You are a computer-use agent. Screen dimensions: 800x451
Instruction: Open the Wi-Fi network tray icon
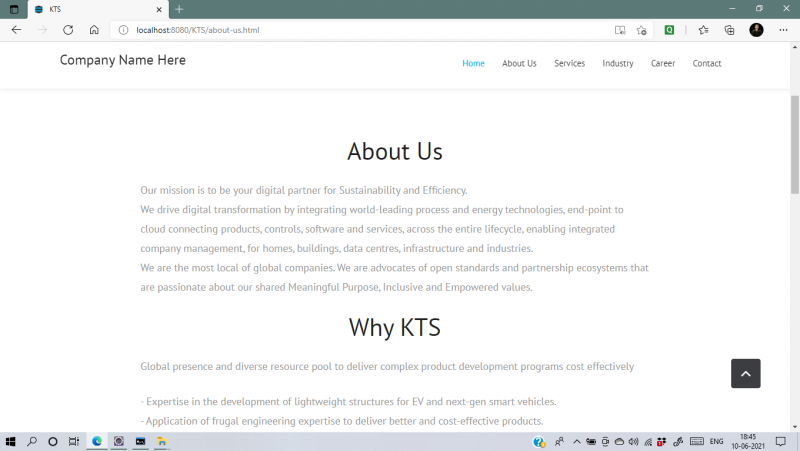pyautogui.click(x=648, y=442)
